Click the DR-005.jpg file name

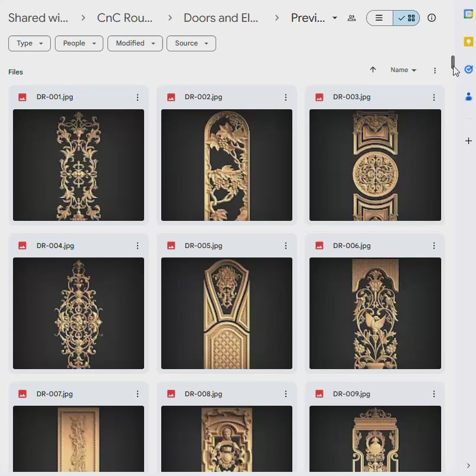pos(203,246)
